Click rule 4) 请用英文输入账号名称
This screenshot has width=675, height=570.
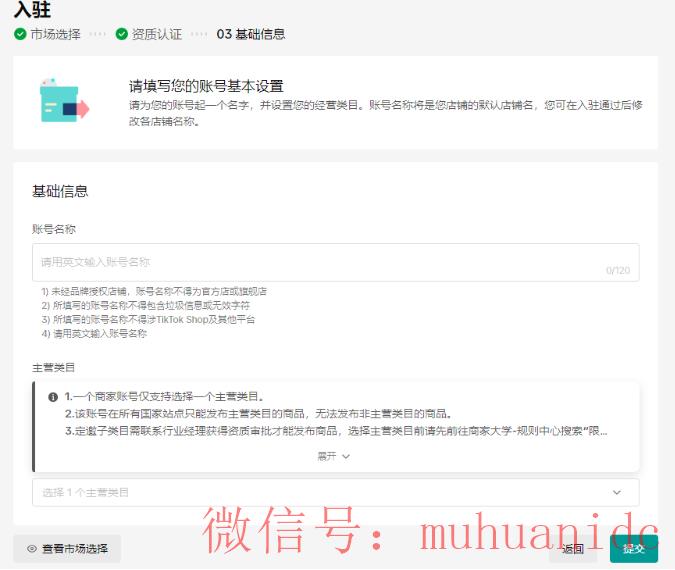click(x=94, y=334)
